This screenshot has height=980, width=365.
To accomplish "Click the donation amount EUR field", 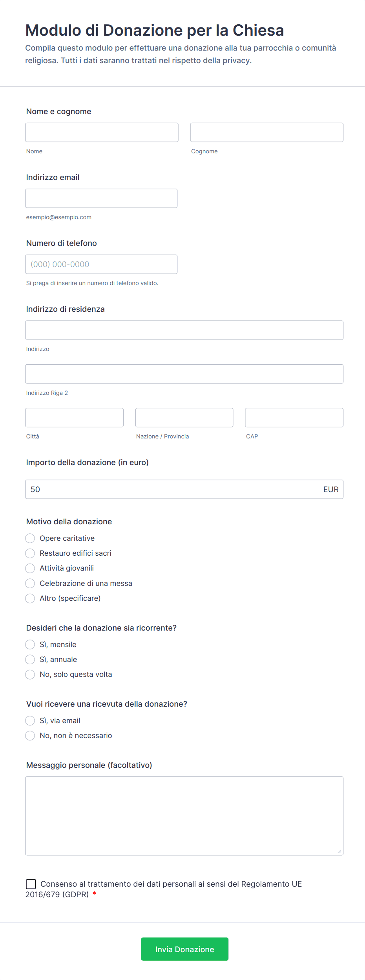I will (184, 489).
